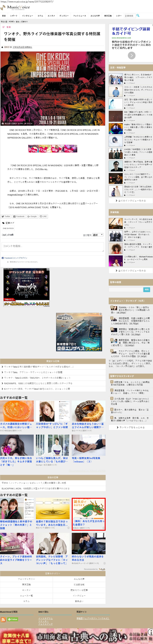The width and height of the screenshot is (153, 644).
Task: Open the ツイッター footer link
Action: (x=43, y=621)
